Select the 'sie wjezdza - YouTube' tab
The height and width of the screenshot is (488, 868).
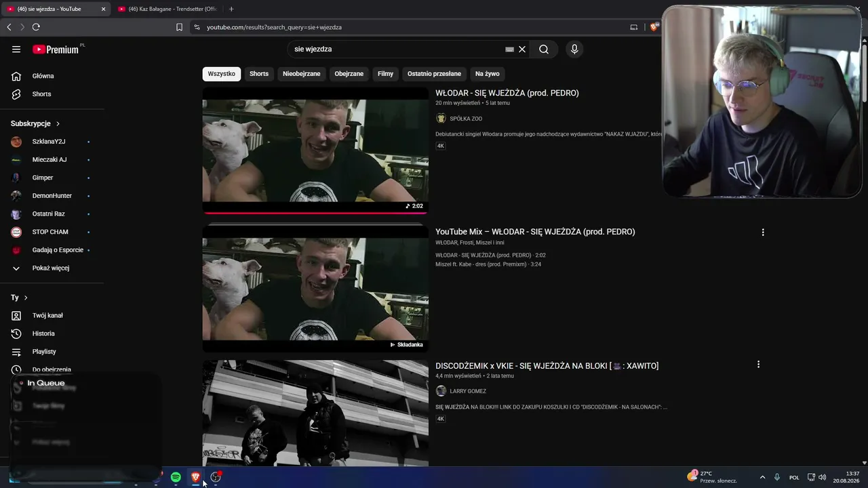pos(56,9)
